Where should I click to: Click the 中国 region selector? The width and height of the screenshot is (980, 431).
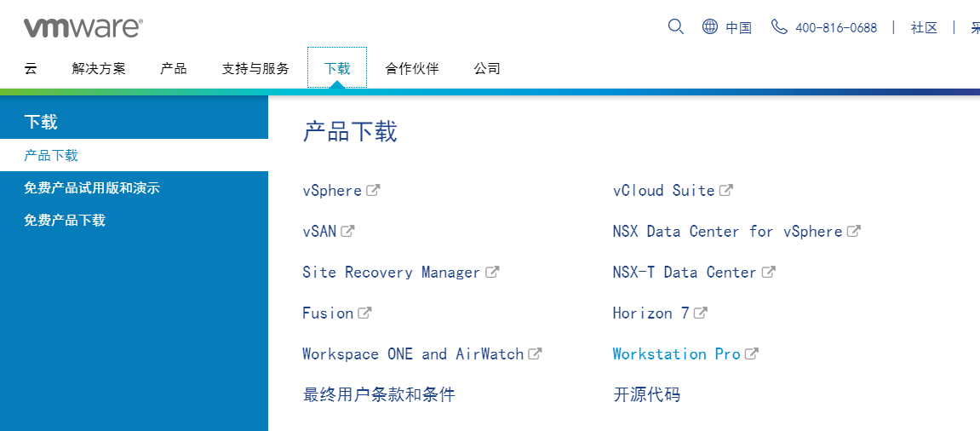click(739, 27)
